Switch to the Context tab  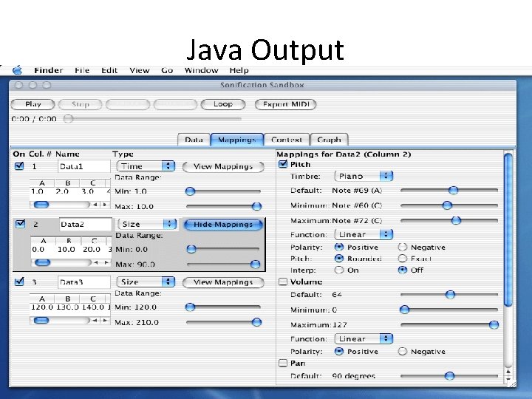[287, 140]
